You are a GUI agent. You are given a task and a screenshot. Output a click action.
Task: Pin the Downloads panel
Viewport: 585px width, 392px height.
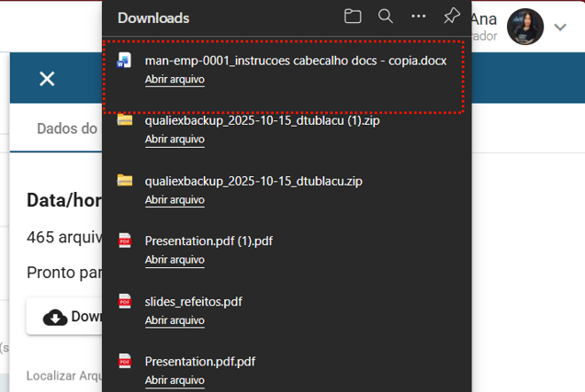(x=451, y=17)
